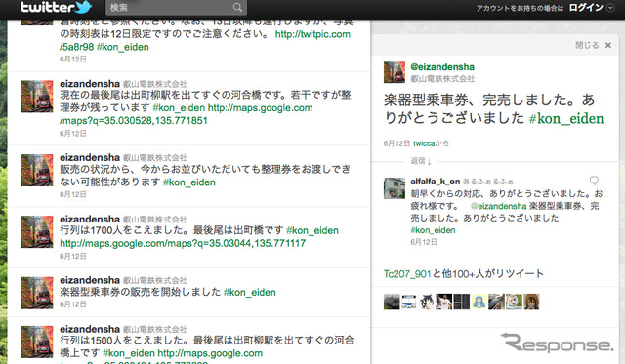Click avatar of 行列は1500人 tweet
The image size is (625, 364).
pos(37,342)
